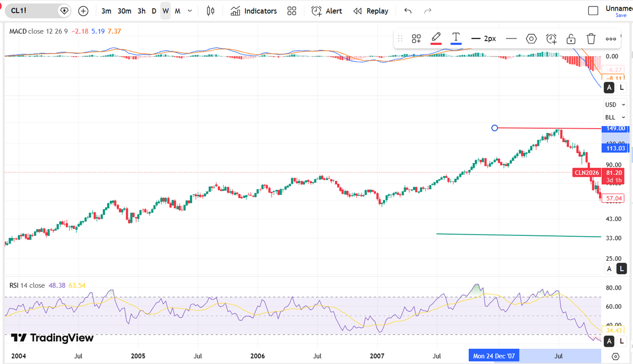This screenshot has height=364, width=633.
Task: Delete the drawing with the trash icon
Action: [591, 39]
